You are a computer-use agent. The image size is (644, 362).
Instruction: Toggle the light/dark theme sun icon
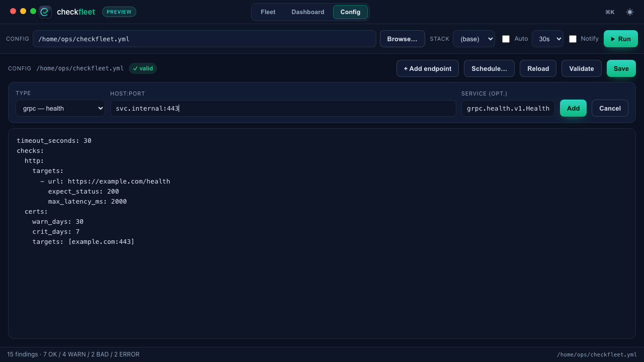point(630,12)
